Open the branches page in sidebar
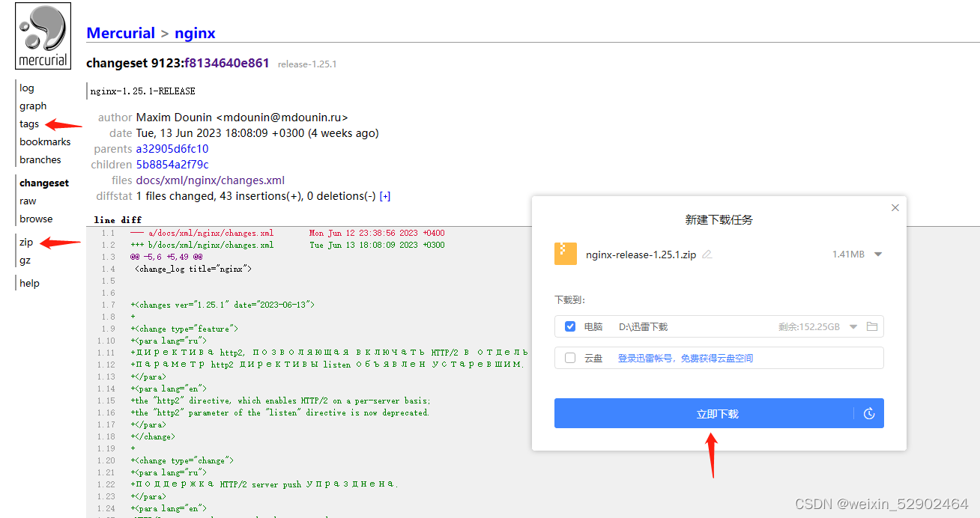Image resolution: width=980 pixels, height=518 pixels. click(40, 159)
